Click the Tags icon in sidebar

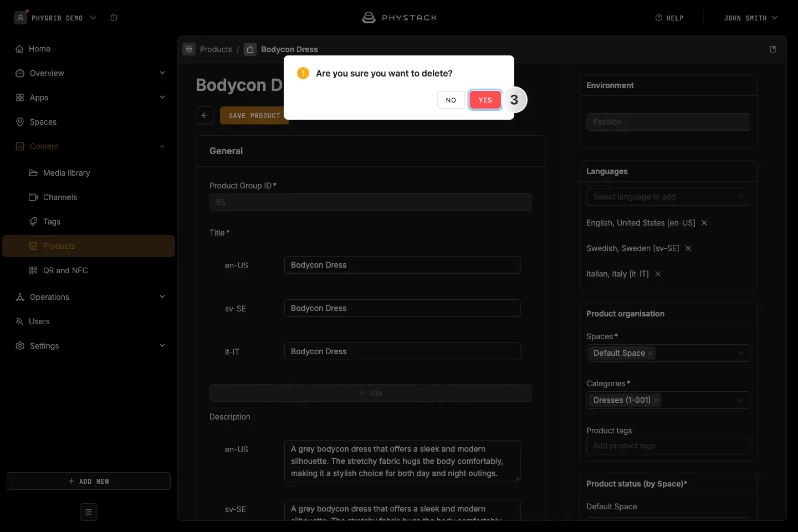coord(33,222)
